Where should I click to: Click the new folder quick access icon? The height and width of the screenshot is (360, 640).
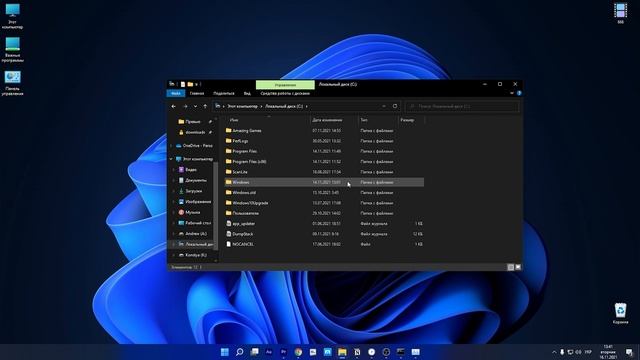pos(190,84)
